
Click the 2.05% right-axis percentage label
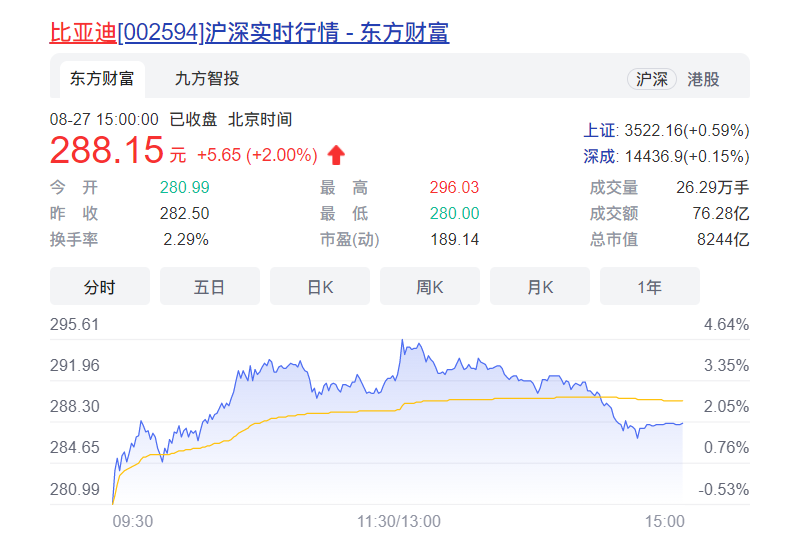[727, 406]
